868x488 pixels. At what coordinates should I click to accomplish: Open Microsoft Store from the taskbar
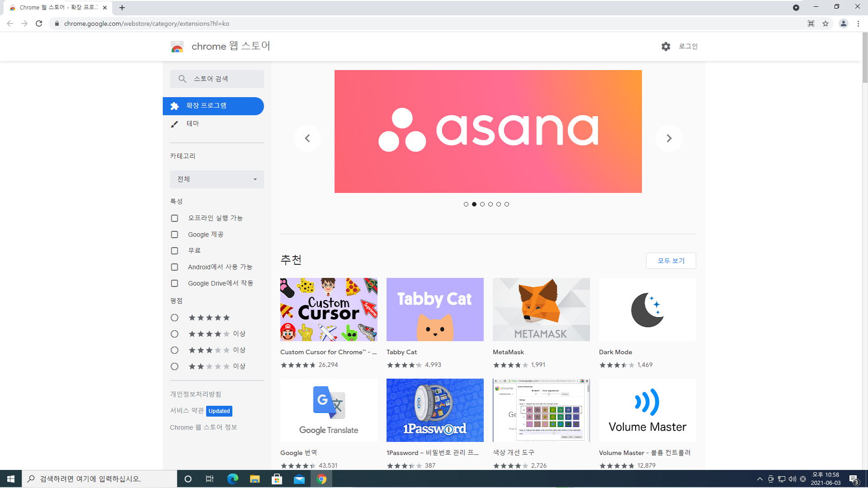click(277, 479)
